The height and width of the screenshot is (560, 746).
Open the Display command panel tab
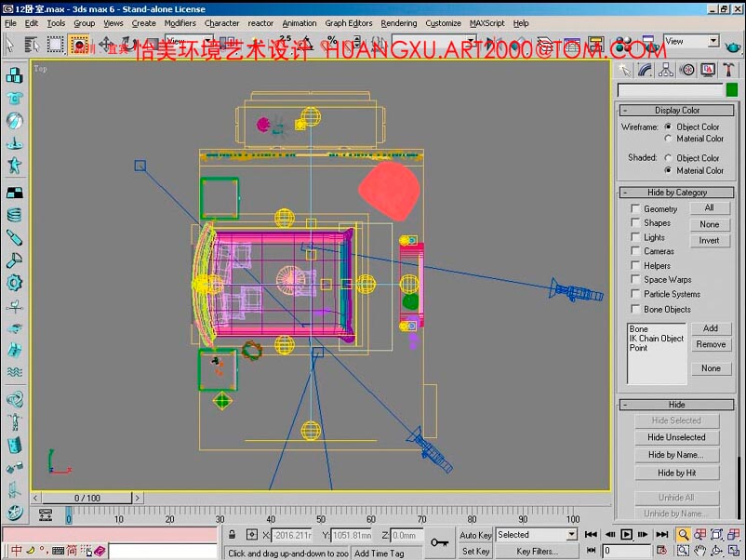[708, 71]
